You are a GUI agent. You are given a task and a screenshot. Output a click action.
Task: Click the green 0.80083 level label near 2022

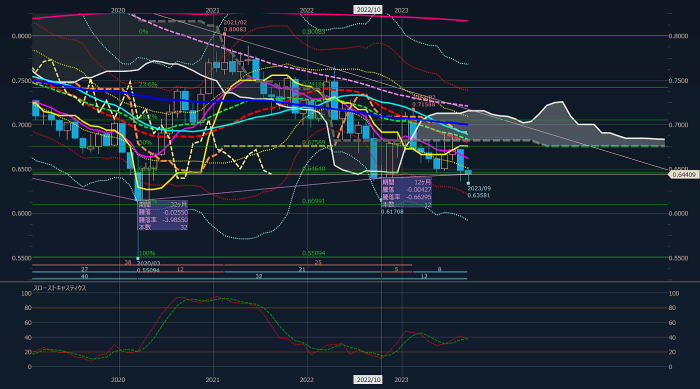coord(313,32)
